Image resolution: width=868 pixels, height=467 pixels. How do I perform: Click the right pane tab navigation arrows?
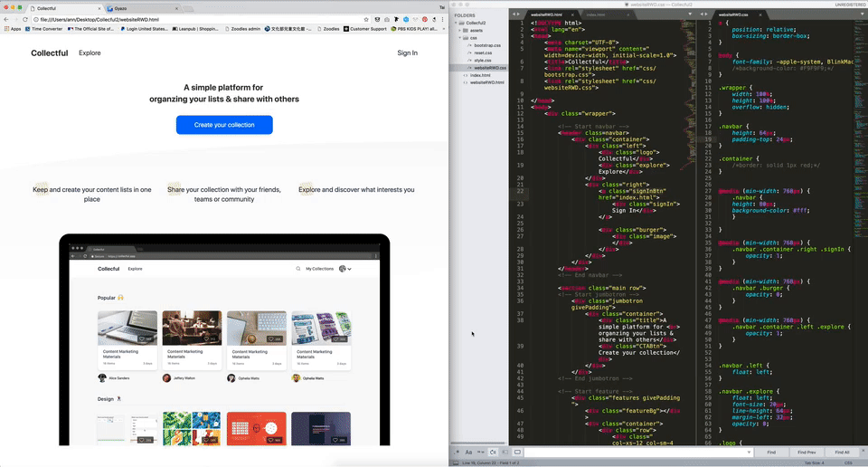click(x=704, y=14)
